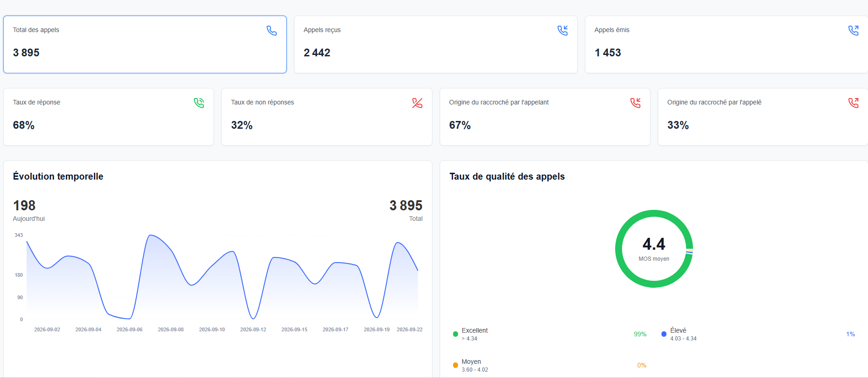Click the 198 Aujourd'hui figure
Viewport: 868px width, 378px height.
pyautogui.click(x=24, y=205)
